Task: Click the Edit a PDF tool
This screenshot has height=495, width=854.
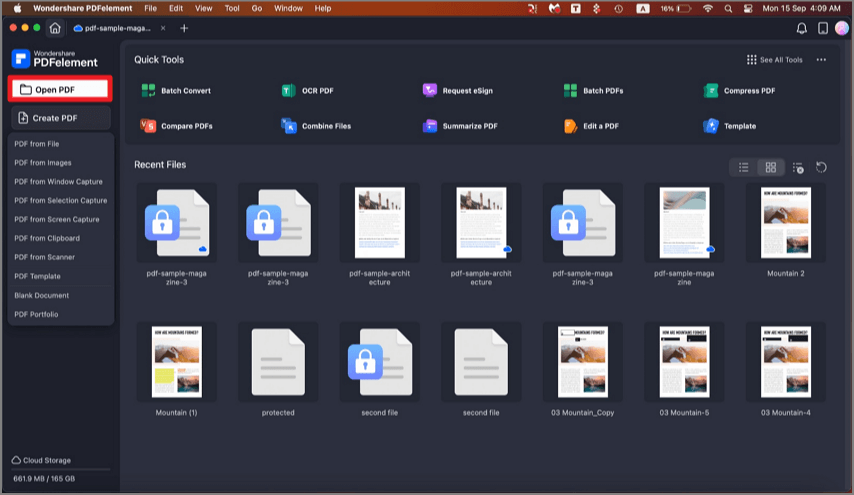Action: tap(591, 126)
